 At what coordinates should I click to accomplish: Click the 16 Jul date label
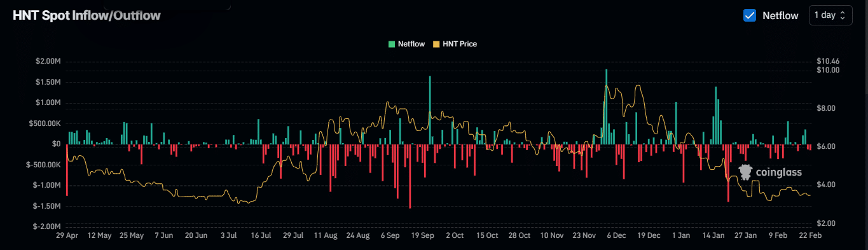(261, 235)
